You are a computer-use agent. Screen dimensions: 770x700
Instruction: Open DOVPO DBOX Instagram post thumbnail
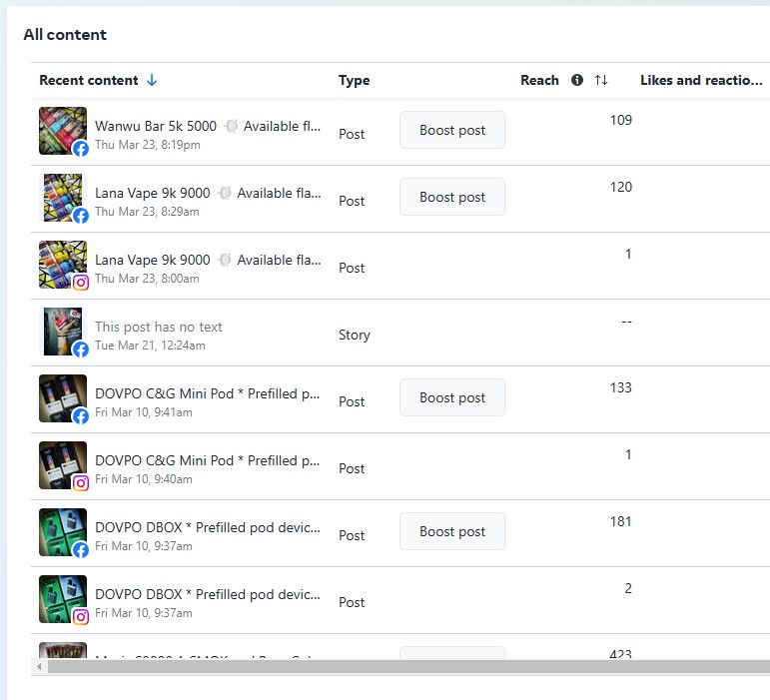click(x=63, y=599)
